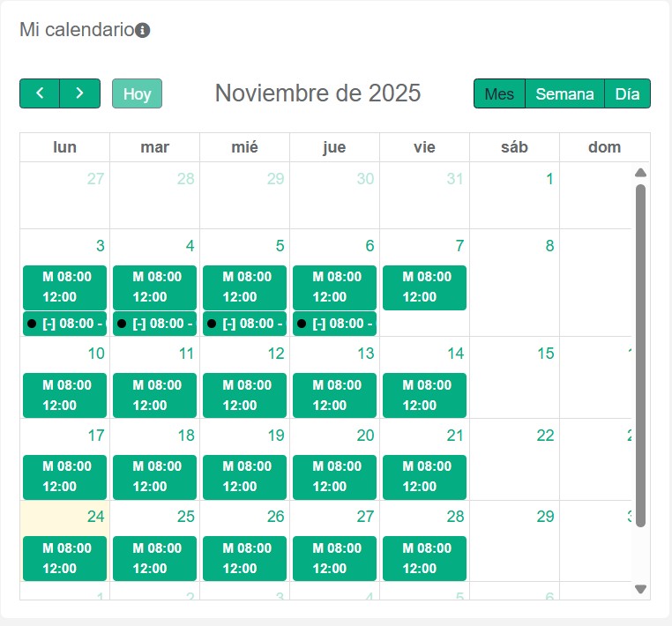The width and height of the screenshot is (672, 626).
Task: Open the M 08:00 event on November 20
Action: pyautogui.click(x=334, y=476)
